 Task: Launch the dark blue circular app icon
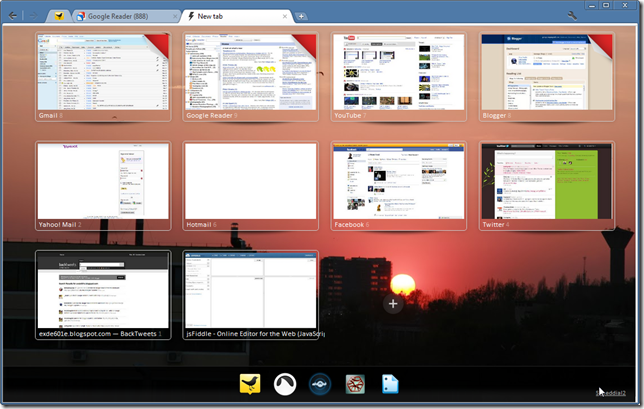click(319, 384)
